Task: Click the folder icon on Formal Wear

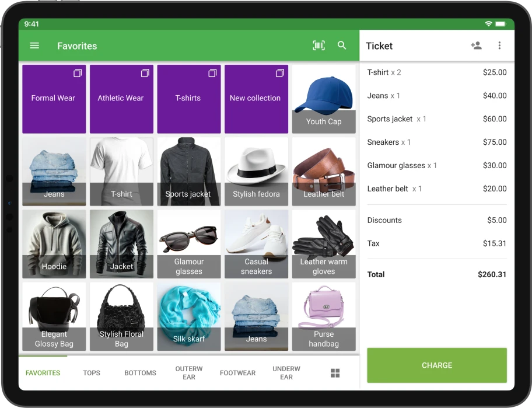Action: point(76,73)
